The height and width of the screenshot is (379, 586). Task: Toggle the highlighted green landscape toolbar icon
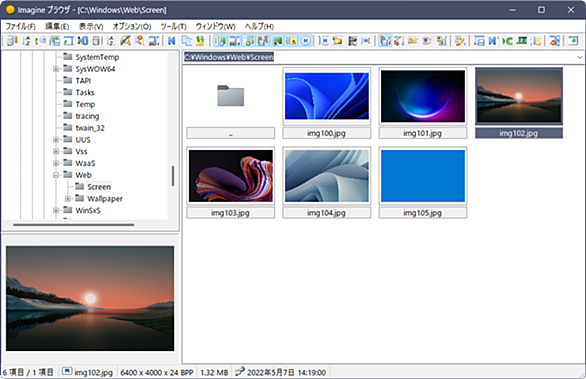(x=277, y=41)
